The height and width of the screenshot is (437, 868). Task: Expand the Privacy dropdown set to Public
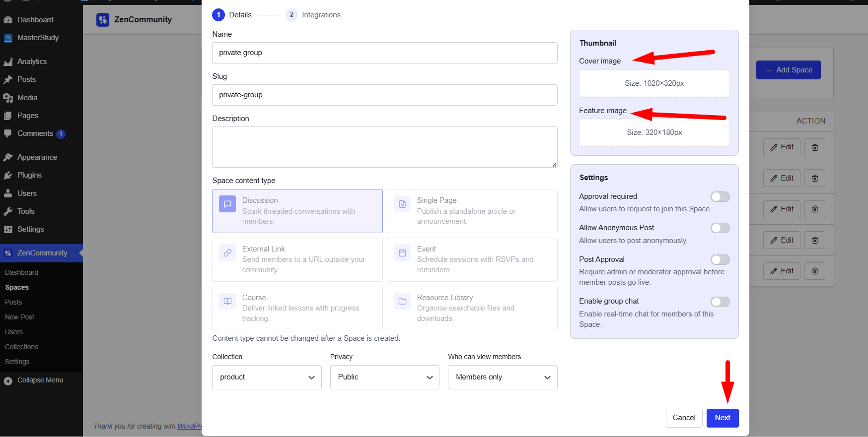click(x=385, y=377)
